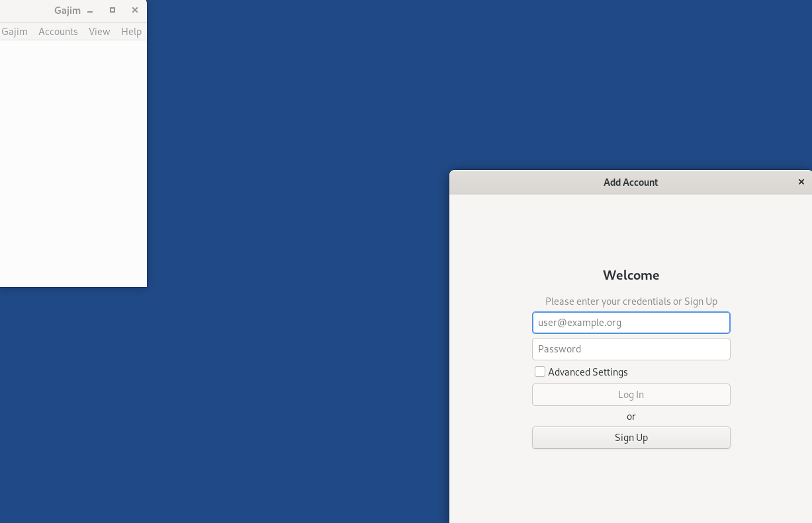Image resolution: width=812 pixels, height=523 pixels.
Task: Click the Welcome heading
Action: (x=631, y=275)
